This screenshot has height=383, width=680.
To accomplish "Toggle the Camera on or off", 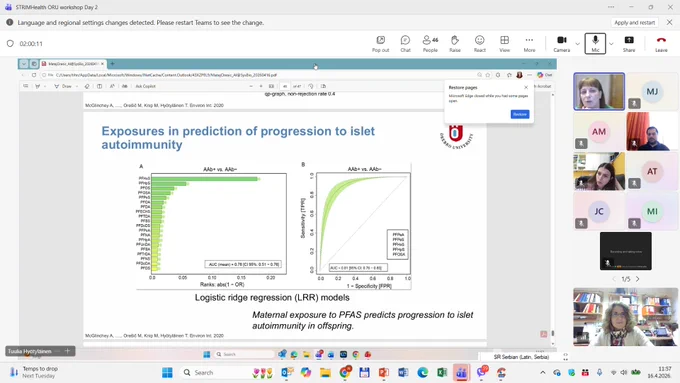I will 562,44.
